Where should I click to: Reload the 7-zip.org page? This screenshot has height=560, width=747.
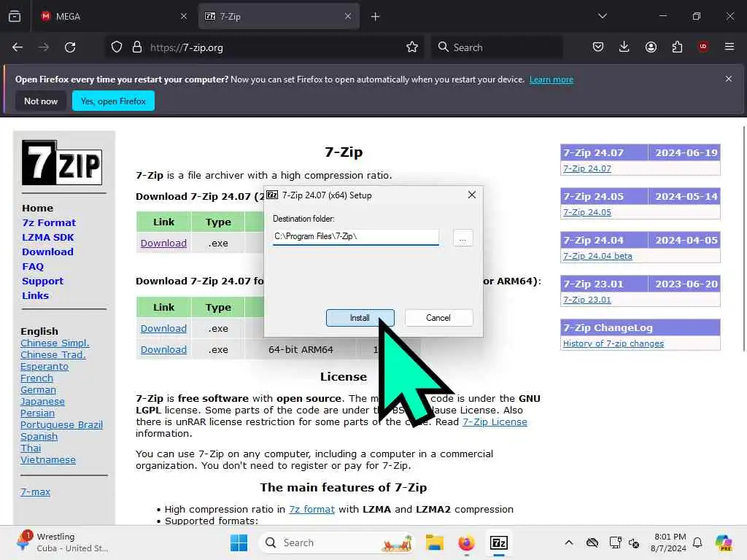point(70,47)
